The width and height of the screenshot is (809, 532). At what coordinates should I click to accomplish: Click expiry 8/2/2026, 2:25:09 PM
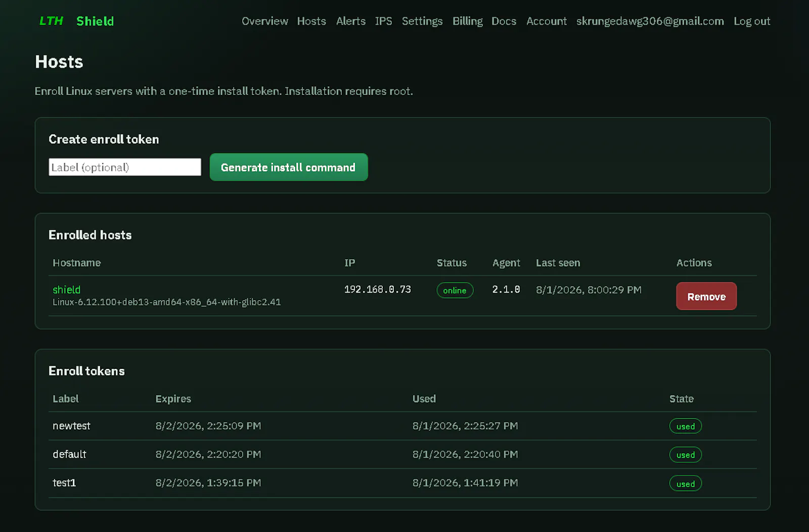pos(208,426)
